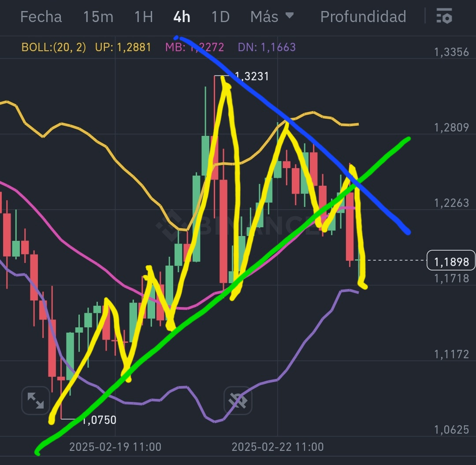Screen dimensions: 476x465
Task: Click the 1,3356 price axis label
Action: pyautogui.click(x=451, y=52)
